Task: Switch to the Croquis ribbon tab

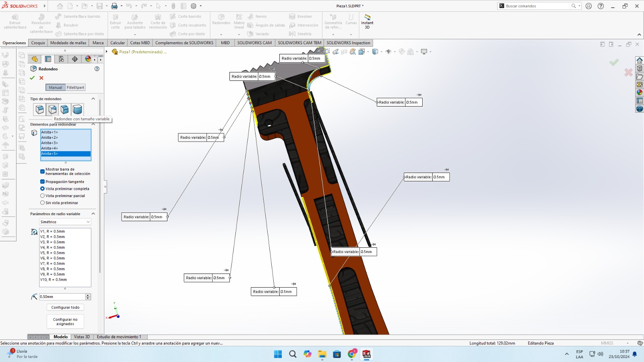Action: click(38, 43)
